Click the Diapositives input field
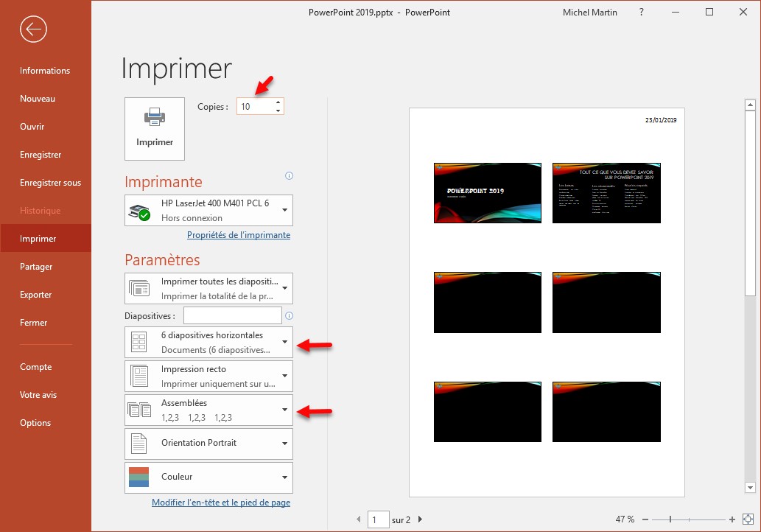Image resolution: width=761 pixels, height=532 pixels. [233, 315]
